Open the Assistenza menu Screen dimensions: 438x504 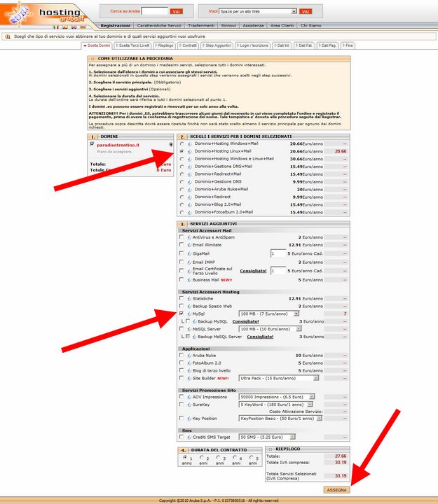click(253, 25)
